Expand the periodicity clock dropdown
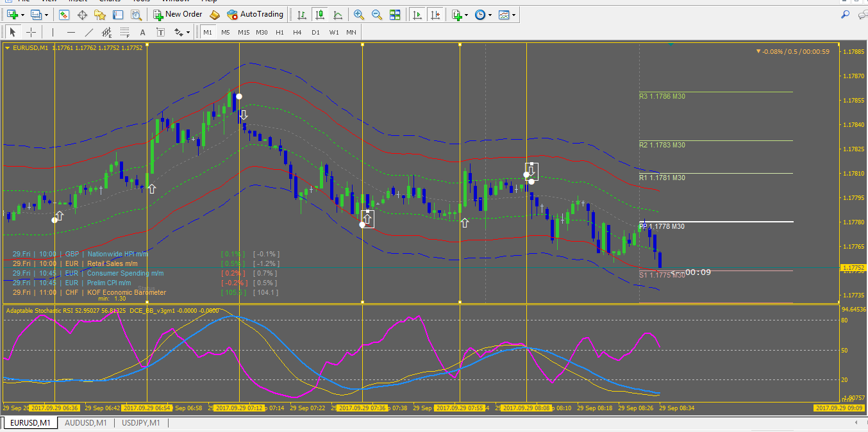 (490, 14)
